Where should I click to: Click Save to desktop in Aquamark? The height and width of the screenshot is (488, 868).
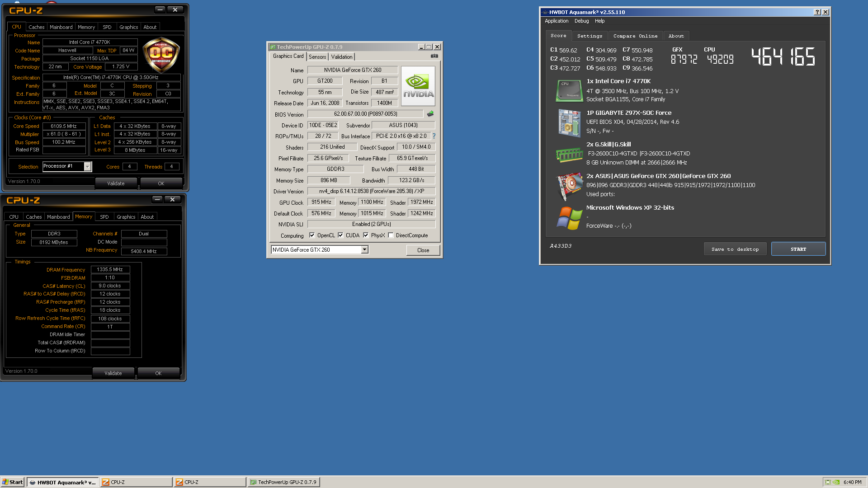(x=735, y=249)
